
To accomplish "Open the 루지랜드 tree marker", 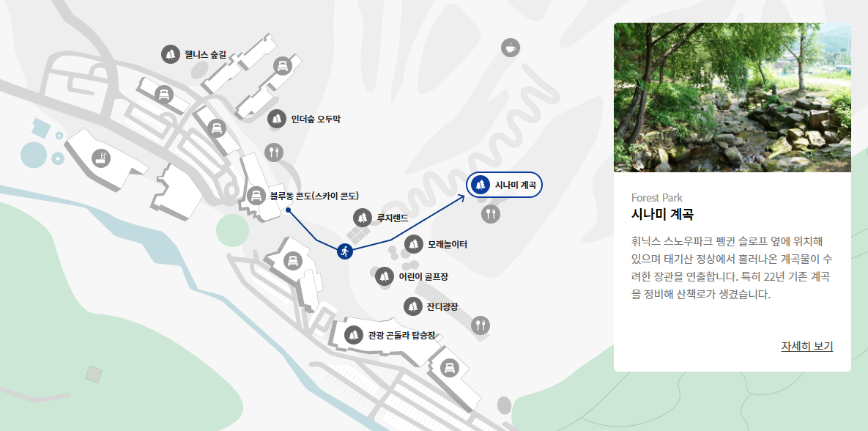I will 363,218.
